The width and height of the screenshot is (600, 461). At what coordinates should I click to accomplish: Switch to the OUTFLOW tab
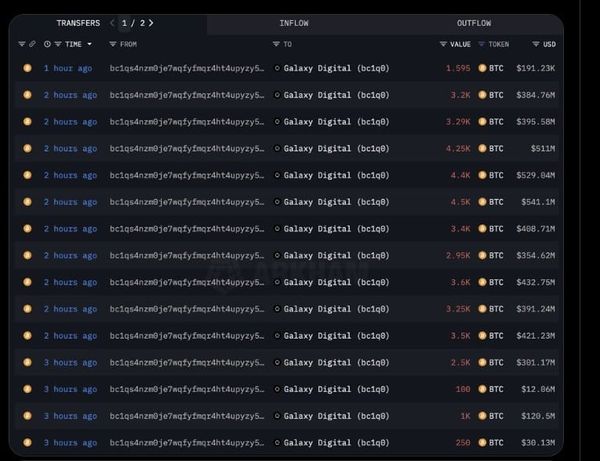tap(474, 23)
